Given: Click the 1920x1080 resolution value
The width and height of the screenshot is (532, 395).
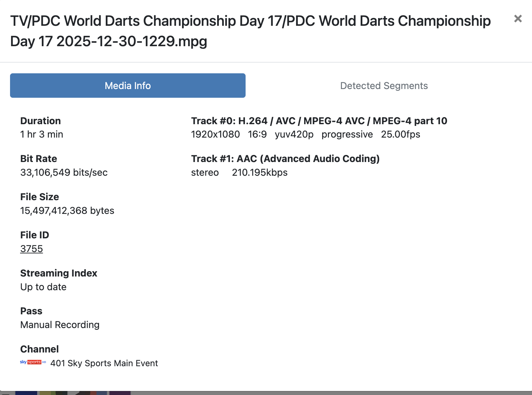Looking at the screenshot, I should [215, 134].
